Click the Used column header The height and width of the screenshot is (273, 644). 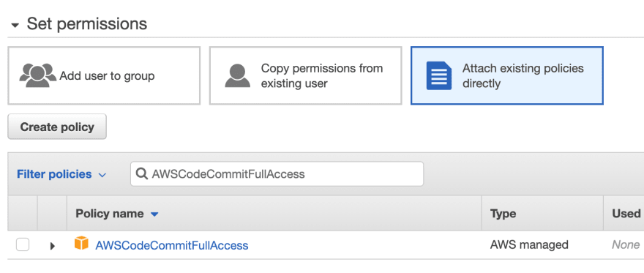pos(626,214)
